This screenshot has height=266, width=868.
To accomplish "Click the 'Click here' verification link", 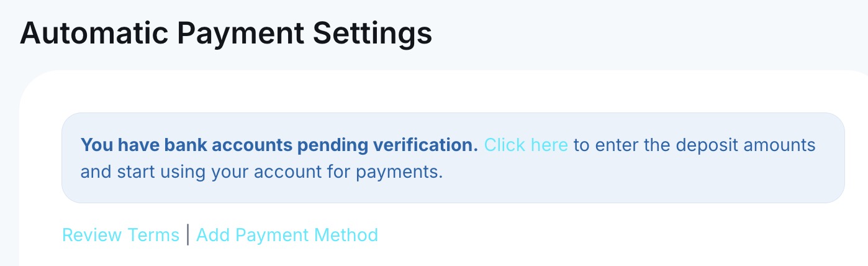I will (526, 145).
